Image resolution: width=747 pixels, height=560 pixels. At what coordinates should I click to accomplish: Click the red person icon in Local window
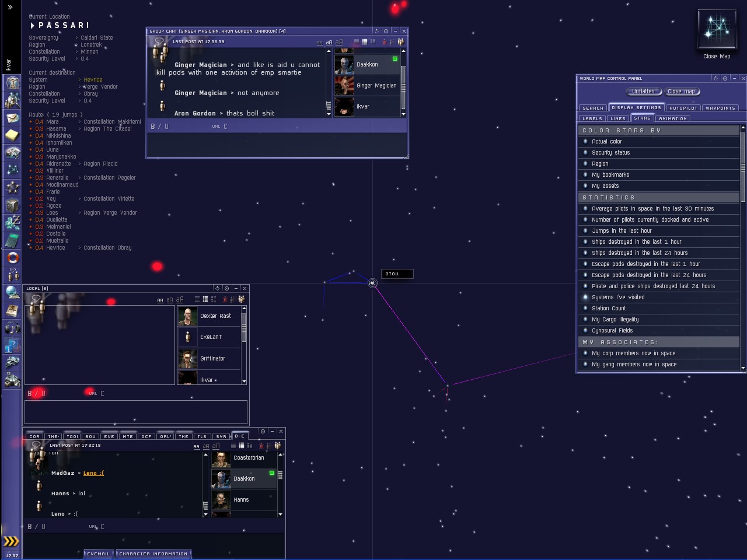coord(225,299)
